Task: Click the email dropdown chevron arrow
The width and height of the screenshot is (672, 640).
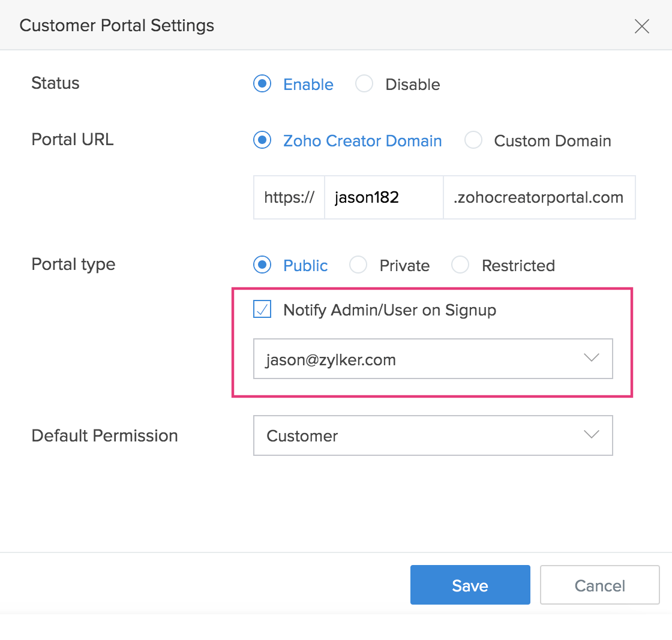Action: coord(592,358)
